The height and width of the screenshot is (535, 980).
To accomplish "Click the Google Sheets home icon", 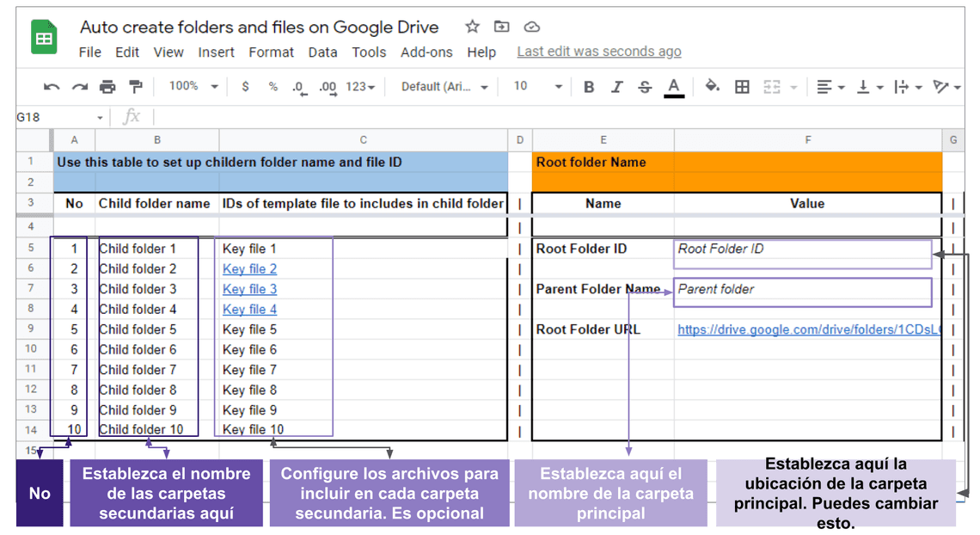I will (x=44, y=39).
